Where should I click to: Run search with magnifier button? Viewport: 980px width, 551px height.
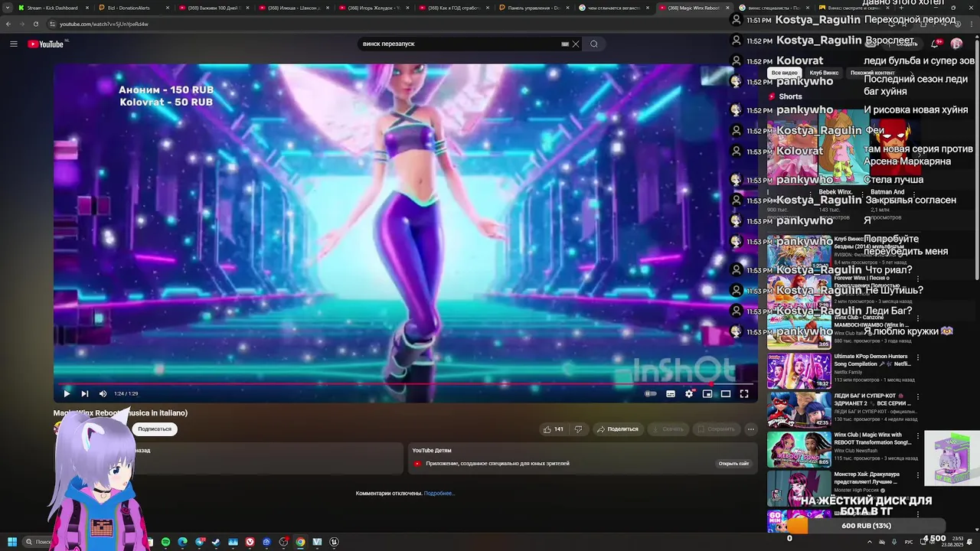593,44
